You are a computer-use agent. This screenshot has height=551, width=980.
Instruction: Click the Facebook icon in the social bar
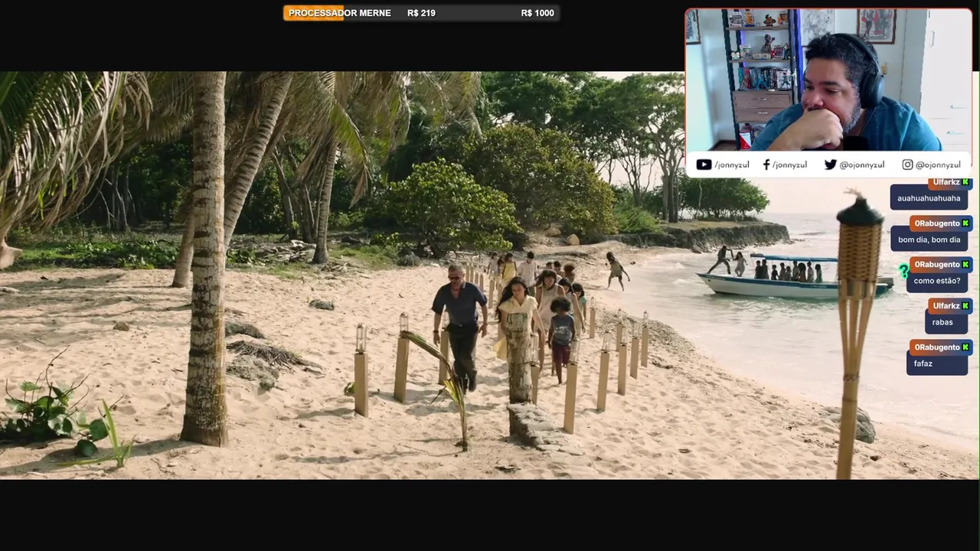(x=766, y=165)
